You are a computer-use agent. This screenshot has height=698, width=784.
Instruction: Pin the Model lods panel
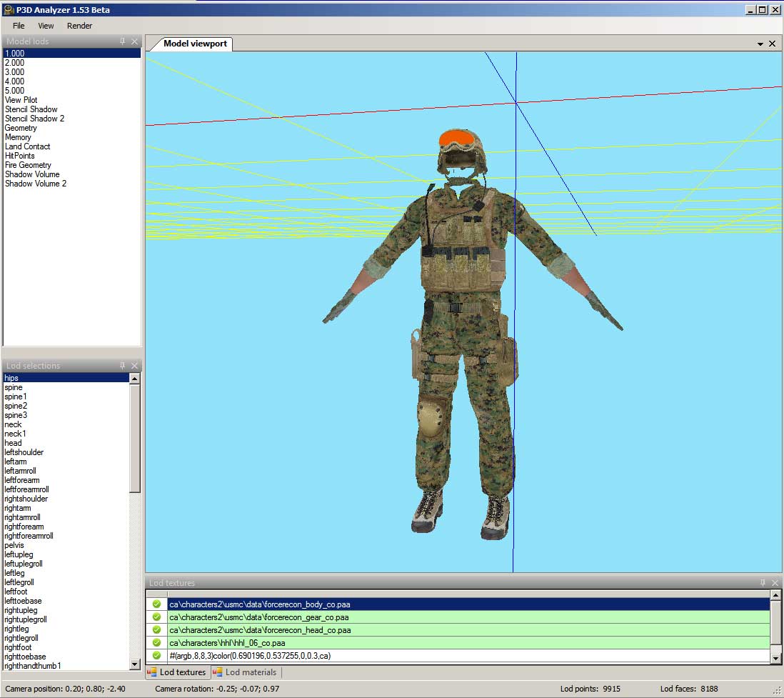123,41
